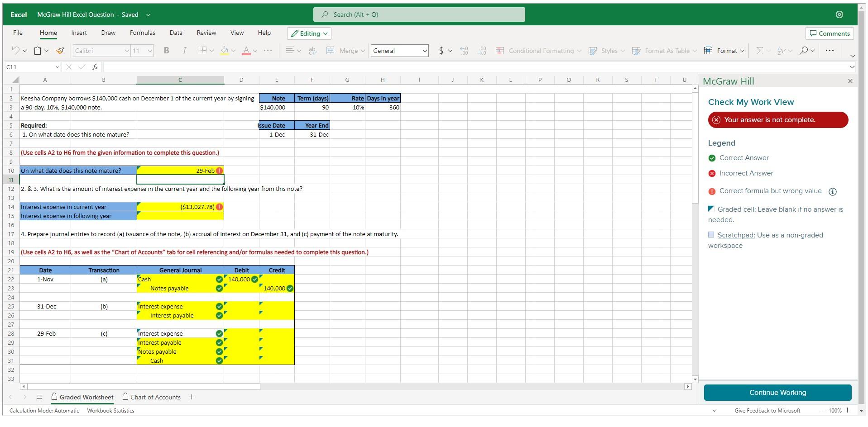Viewport: 868px width, 427px height.
Task: Cancel formula entry X icon
Action: pos(69,67)
